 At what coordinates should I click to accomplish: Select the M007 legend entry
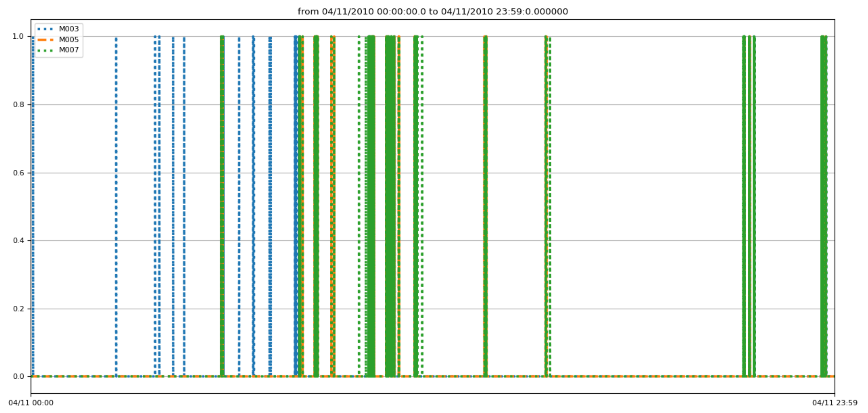tap(69, 50)
